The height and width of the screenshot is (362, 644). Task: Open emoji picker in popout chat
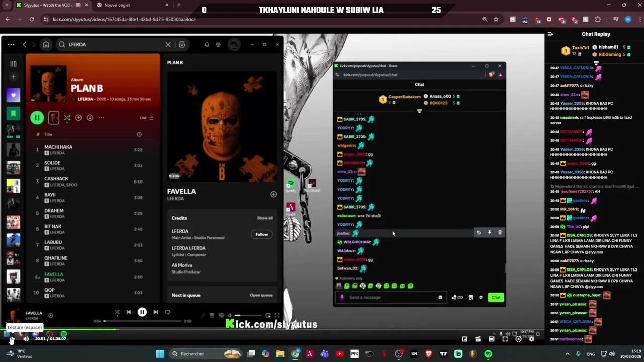[x=440, y=297]
